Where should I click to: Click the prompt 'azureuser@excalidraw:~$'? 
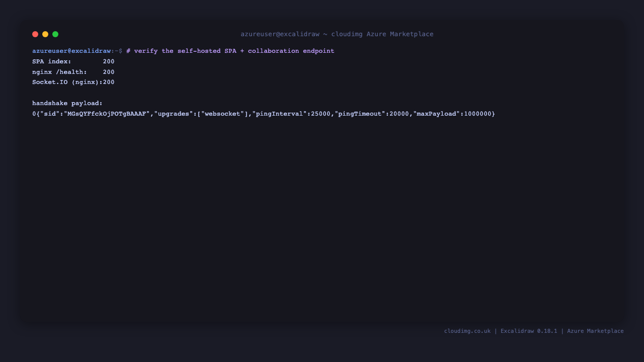(77, 51)
